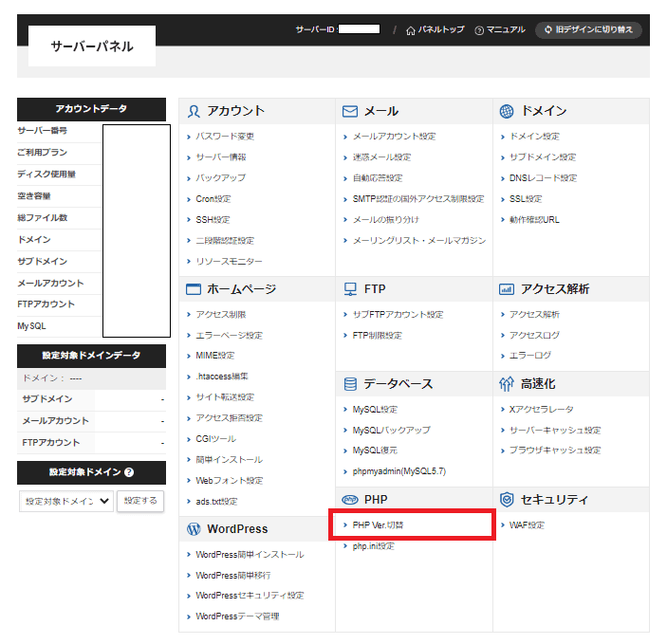Click the セキュリティ shield icon
The width and height of the screenshot is (667, 644).
pyautogui.click(x=507, y=500)
